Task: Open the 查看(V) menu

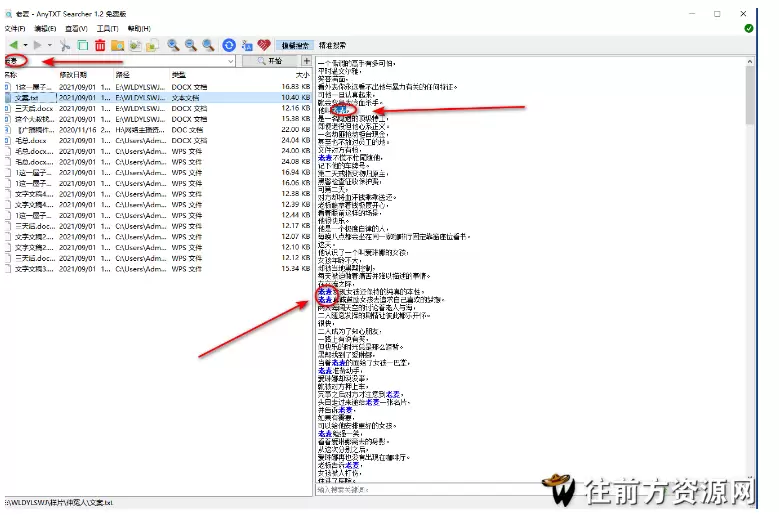Action: click(77, 28)
